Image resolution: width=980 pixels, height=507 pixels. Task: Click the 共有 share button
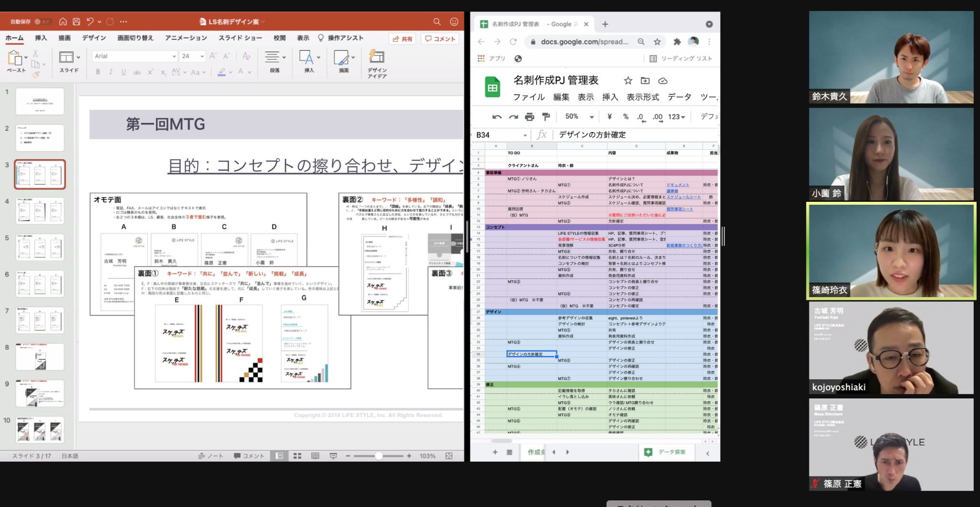click(x=402, y=39)
